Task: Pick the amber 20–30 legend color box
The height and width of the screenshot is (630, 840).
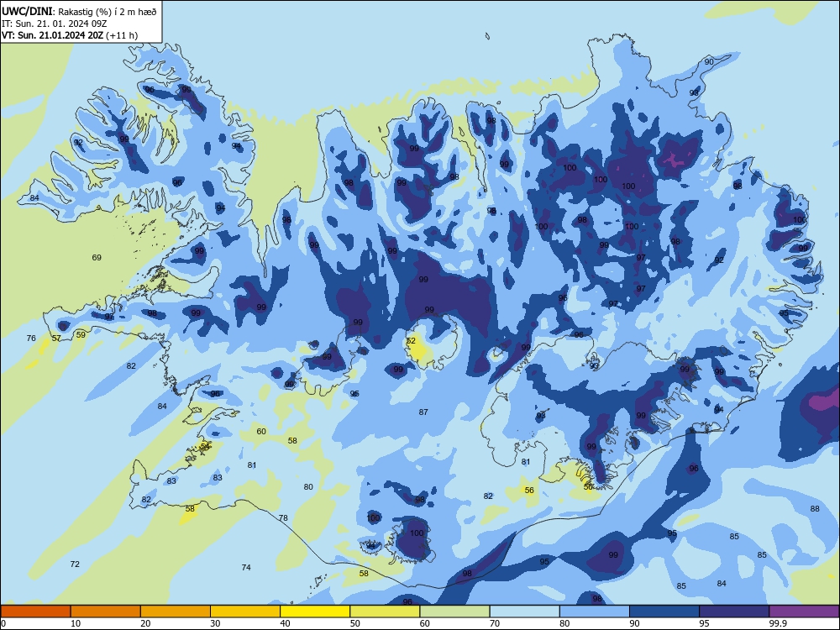Action: [x=176, y=612]
